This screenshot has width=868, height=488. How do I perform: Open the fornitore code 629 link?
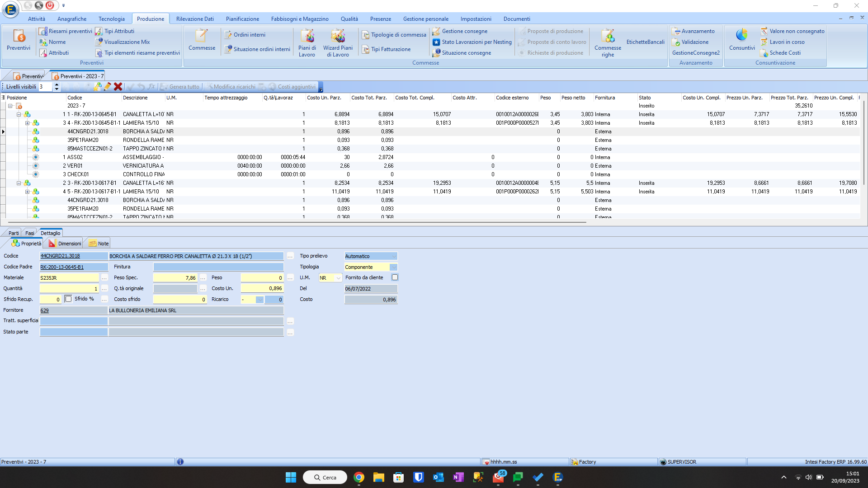44,310
